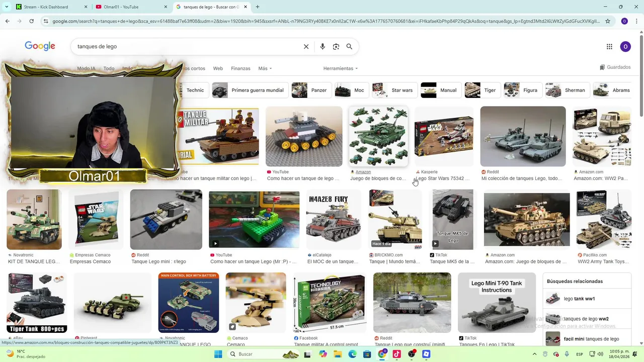Open Google Lens image search
Screen dimensions: 644x362
pos(336,46)
